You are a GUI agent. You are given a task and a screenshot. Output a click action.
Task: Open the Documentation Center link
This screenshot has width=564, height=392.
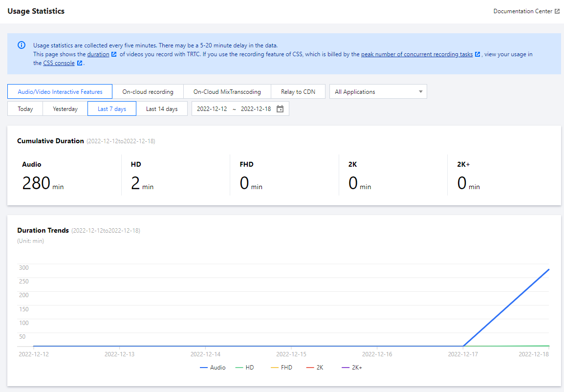pyautogui.click(x=522, y=11)
